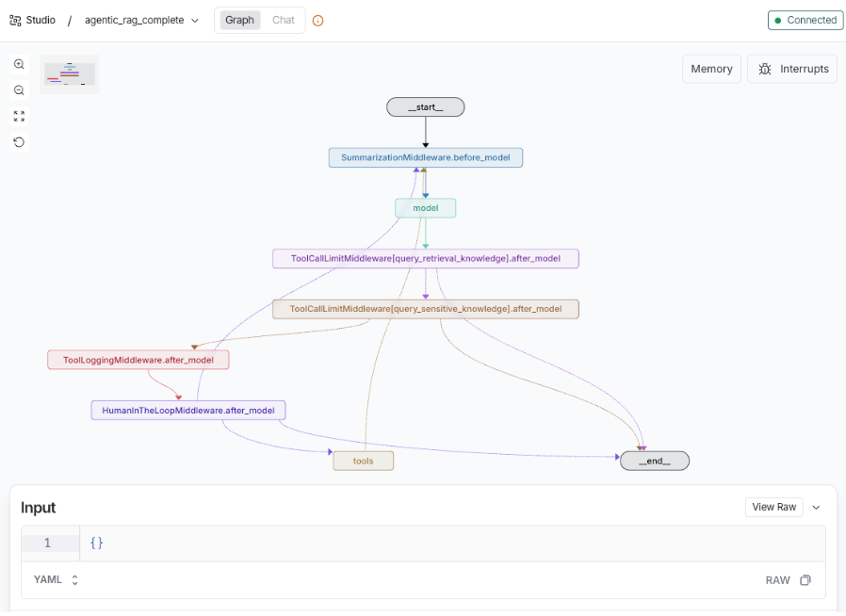
Task: Click the View Raw button
Action: (773, 508)
